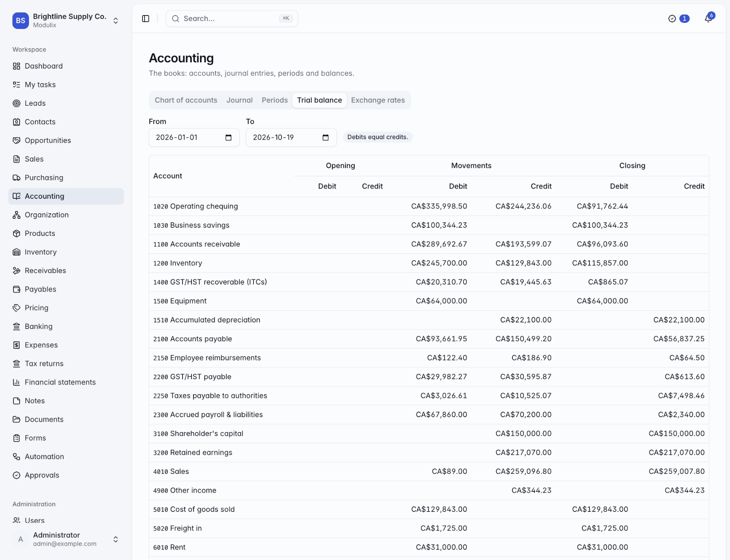Focus the Search field
The width and height of the screenshot is (730, 560).
(x=232, y=18)
